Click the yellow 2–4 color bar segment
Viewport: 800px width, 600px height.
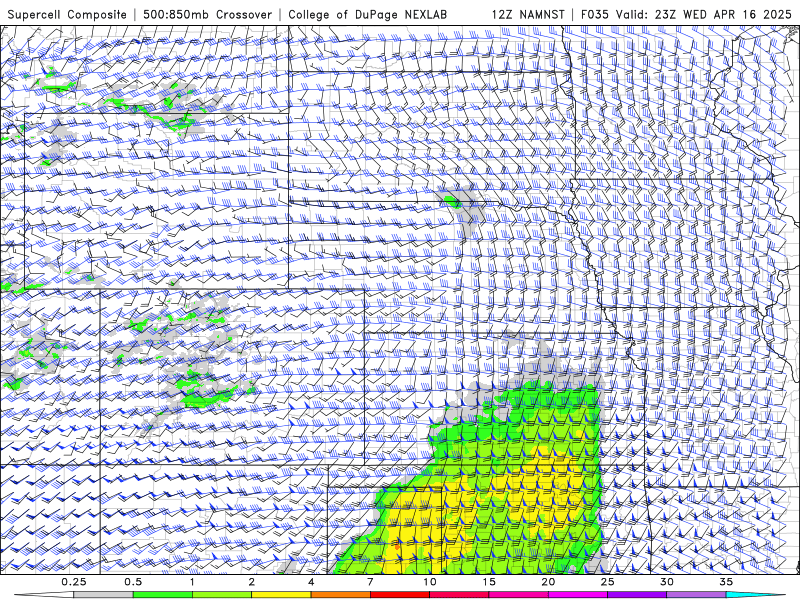click(x=281, y=595)
